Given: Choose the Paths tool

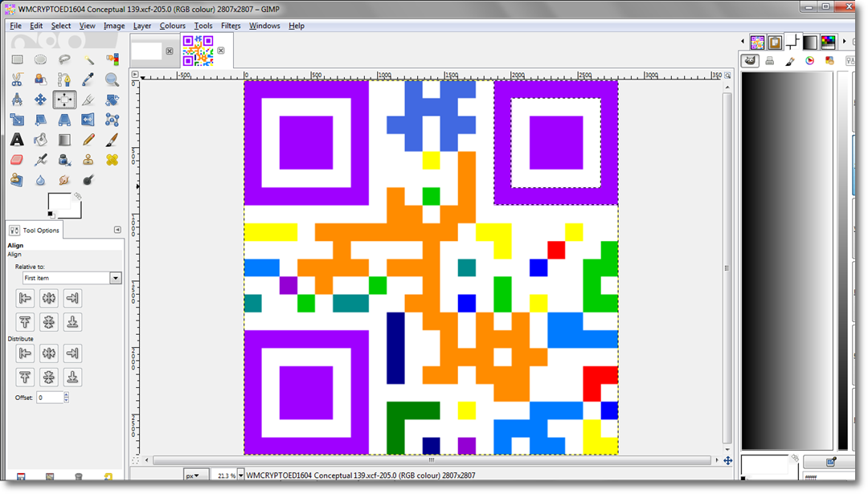Looking at the screenshot, I should click(x=64, y=80).
